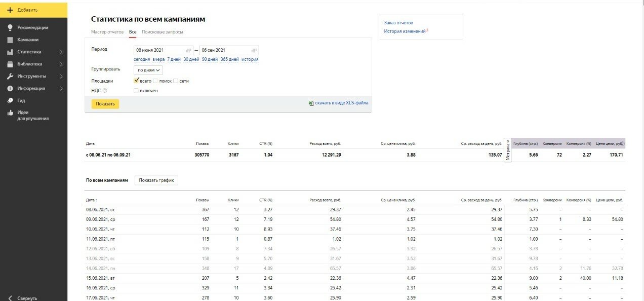The height and width of the screenshot is (301, 644).
Task: Collapse the sidebar with Свернуть
Action: 23,298
